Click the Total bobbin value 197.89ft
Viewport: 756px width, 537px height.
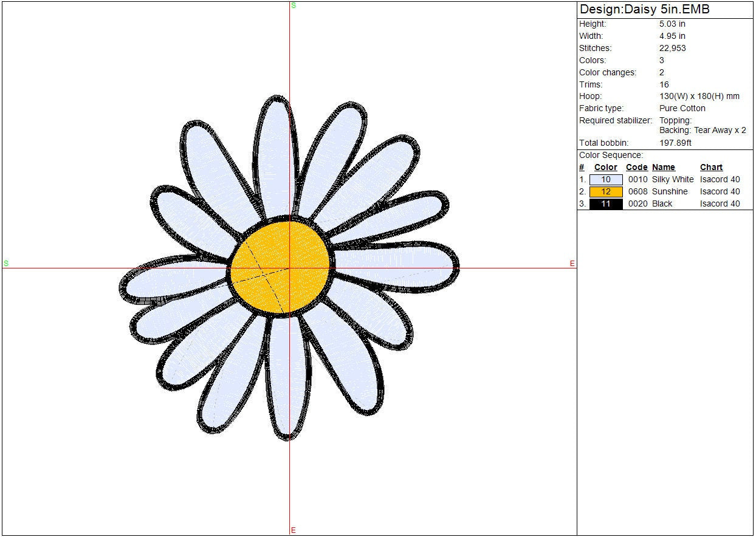675,143
